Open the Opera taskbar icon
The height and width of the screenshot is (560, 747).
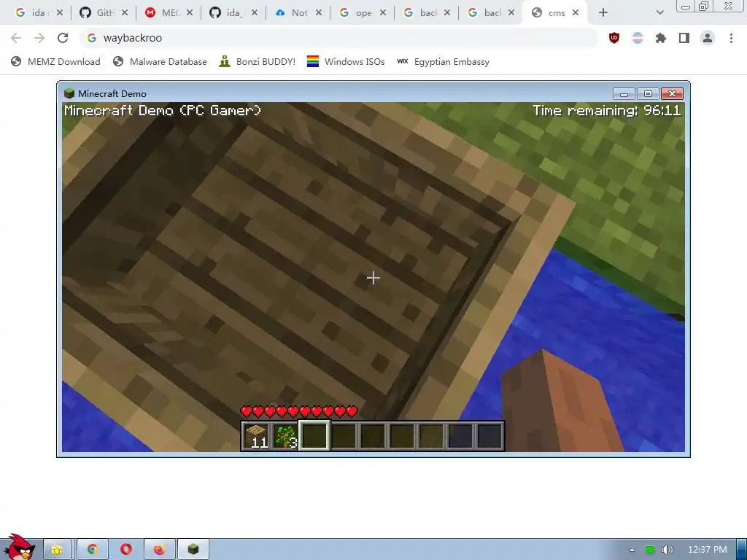(125, 550)
